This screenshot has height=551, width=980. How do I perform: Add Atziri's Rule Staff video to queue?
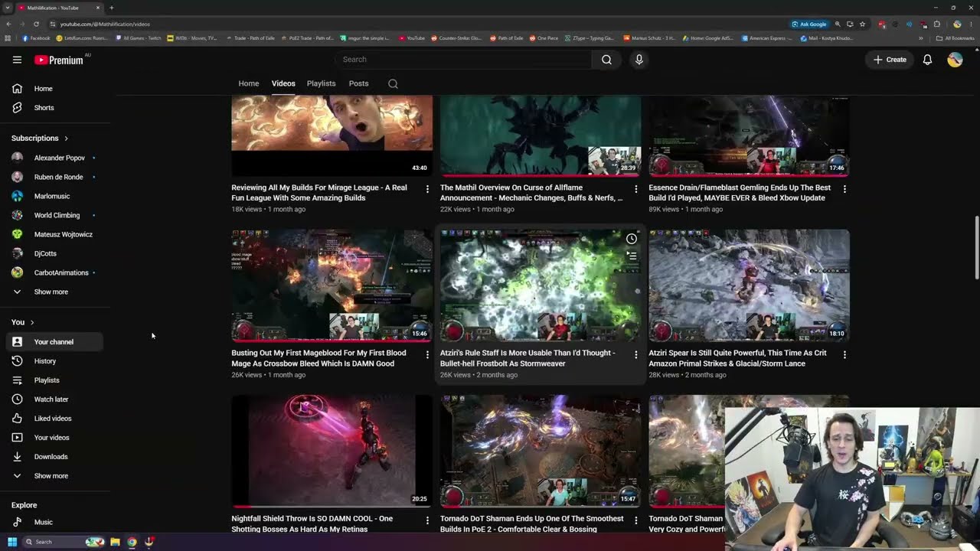[x=632, y=256]
